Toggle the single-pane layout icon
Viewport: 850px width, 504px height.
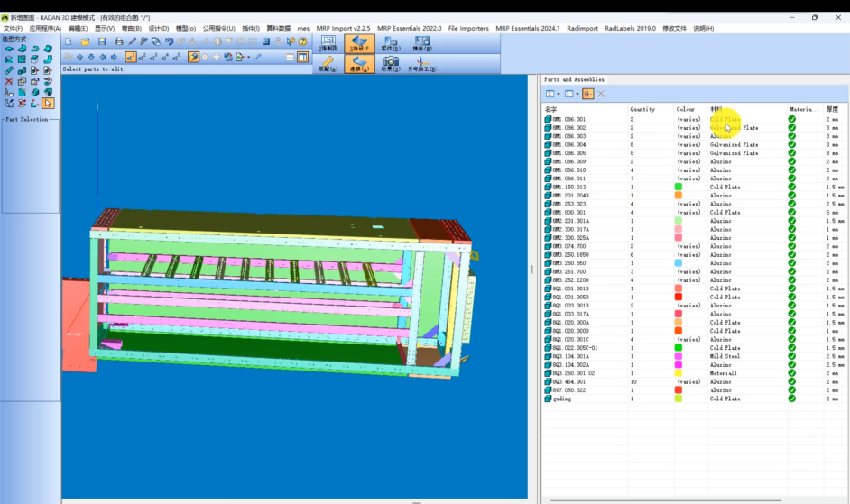pos(290,57)
